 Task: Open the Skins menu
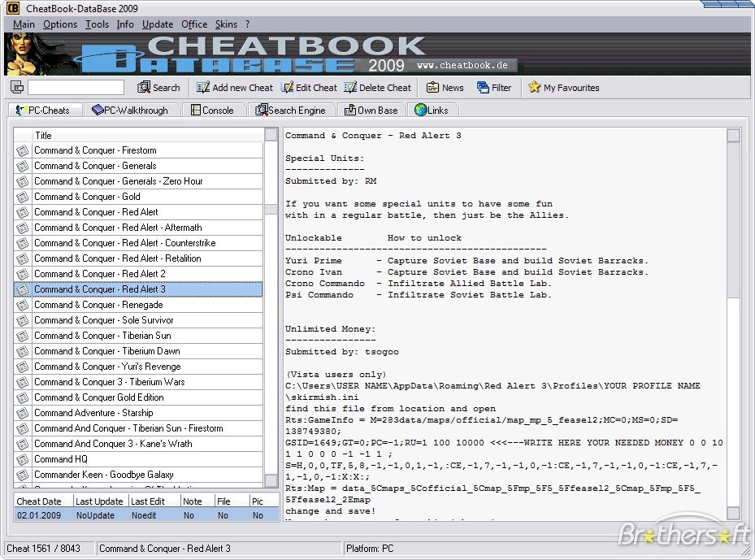click(226, 24)
